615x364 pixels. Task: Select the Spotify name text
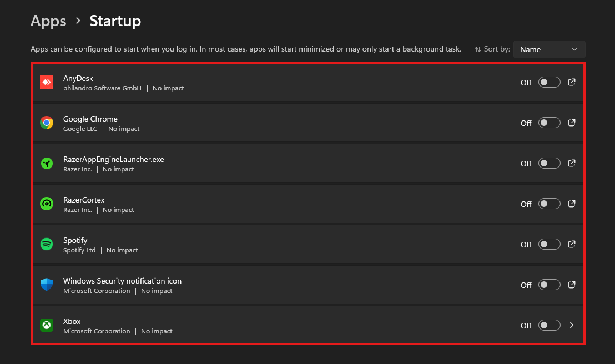(75, 240)
